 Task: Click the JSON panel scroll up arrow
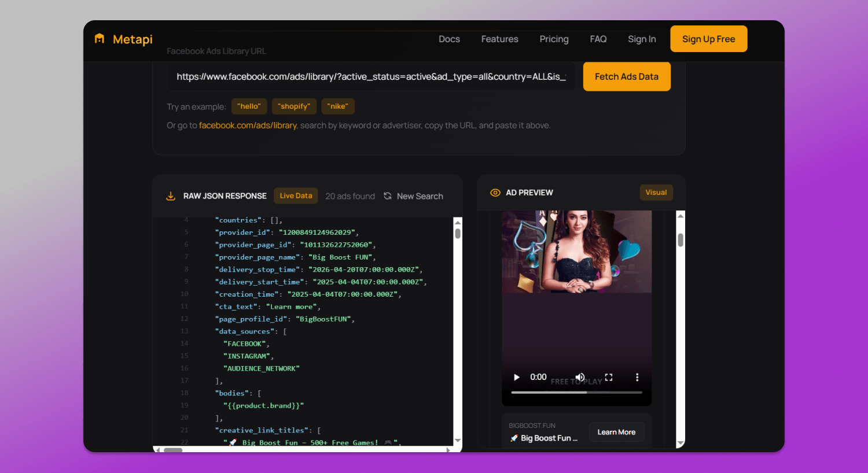click(458, 222)
